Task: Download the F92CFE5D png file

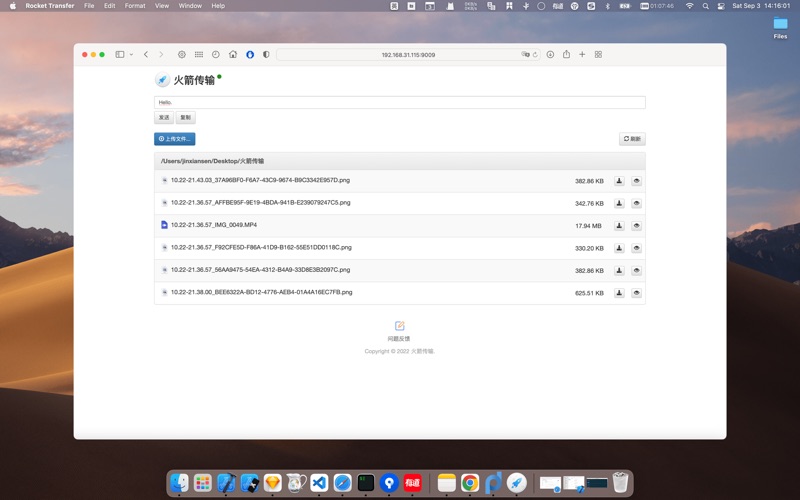Action: point(619,248)
